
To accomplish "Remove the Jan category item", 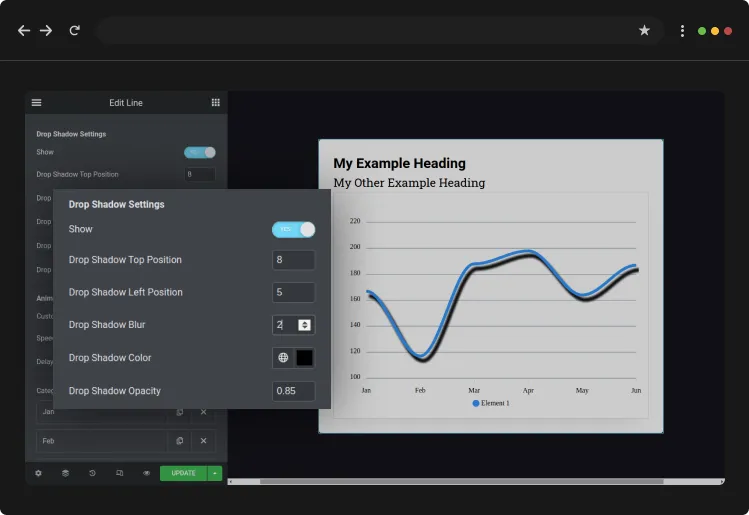I will (x=203, y=412).
